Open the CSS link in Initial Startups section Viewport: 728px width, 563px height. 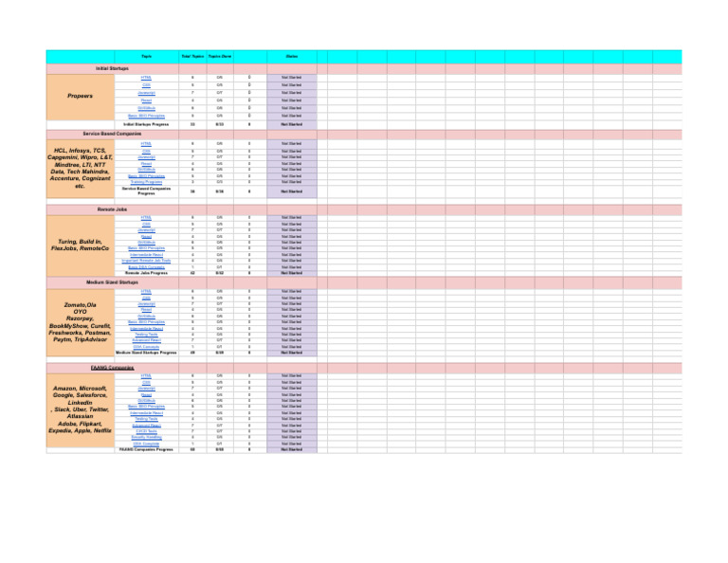coord(146,85)
